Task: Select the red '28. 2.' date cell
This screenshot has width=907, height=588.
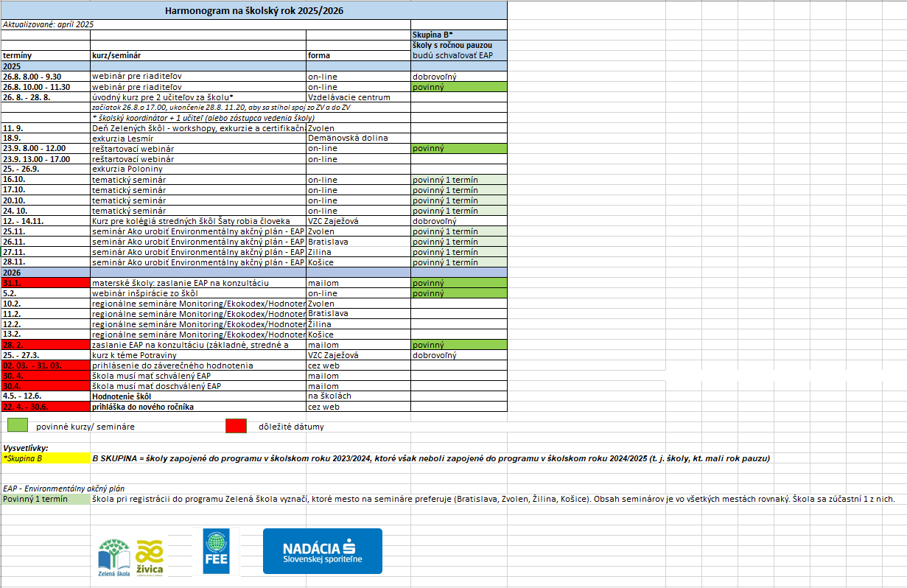Action: [45, 344]
